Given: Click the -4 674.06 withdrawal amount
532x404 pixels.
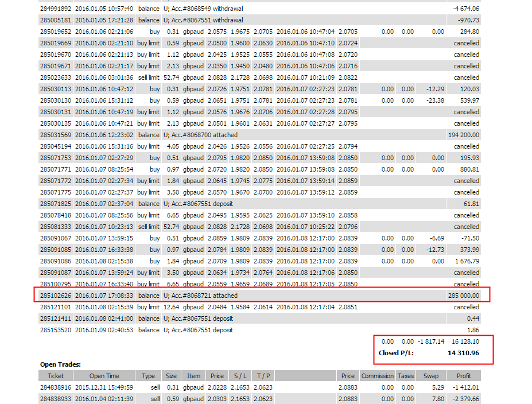Looking at the screenshot, I should [466, 9].
